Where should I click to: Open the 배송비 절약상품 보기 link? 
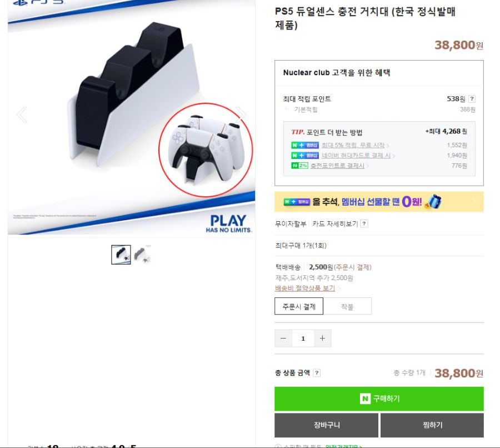(305, 288)
